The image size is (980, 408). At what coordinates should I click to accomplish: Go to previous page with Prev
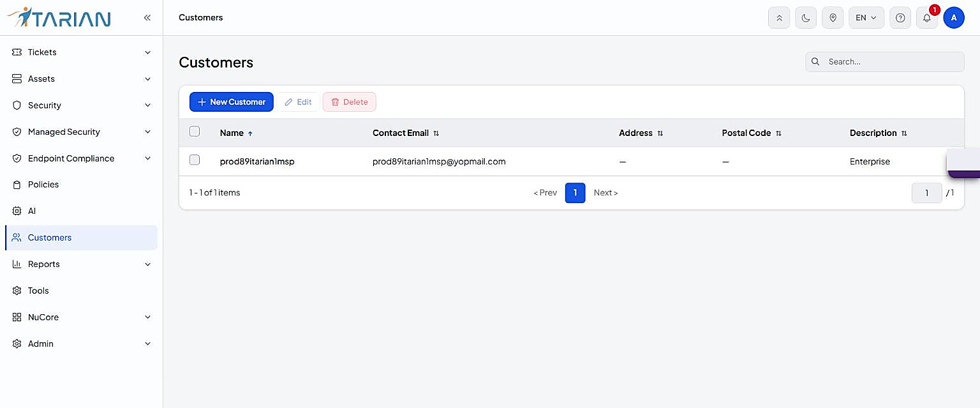pos(546,193)
